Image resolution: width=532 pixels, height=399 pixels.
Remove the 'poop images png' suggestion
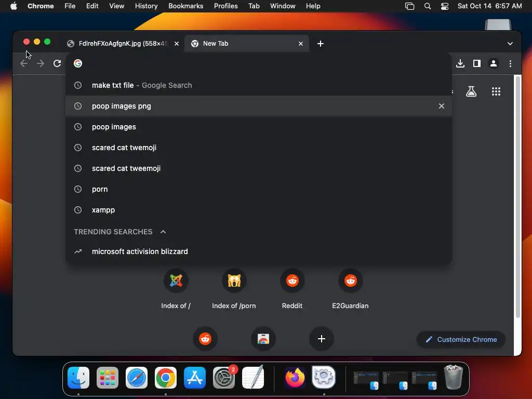click(441, 106)
